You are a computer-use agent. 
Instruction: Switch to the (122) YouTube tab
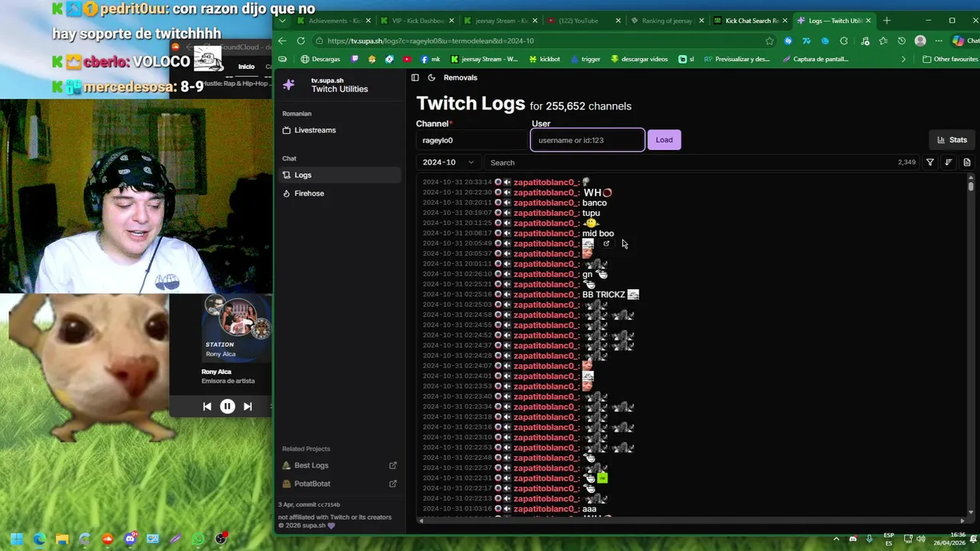(x=583, y=21)
